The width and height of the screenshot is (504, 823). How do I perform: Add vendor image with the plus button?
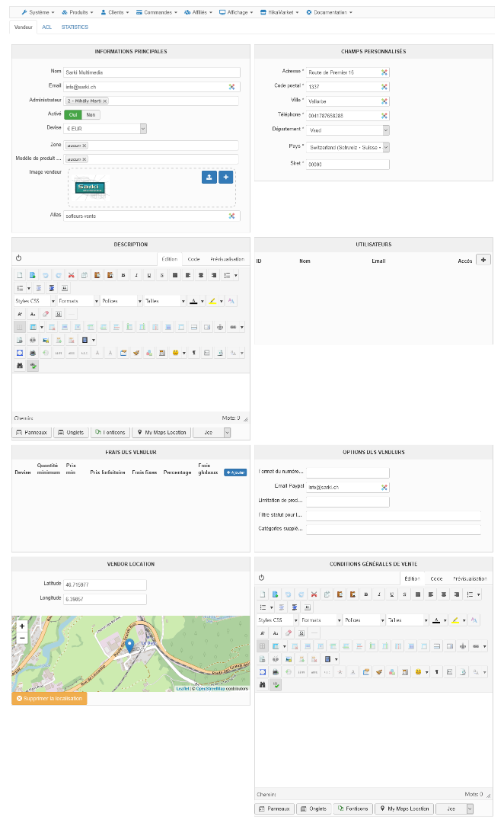tap(226, 178)
